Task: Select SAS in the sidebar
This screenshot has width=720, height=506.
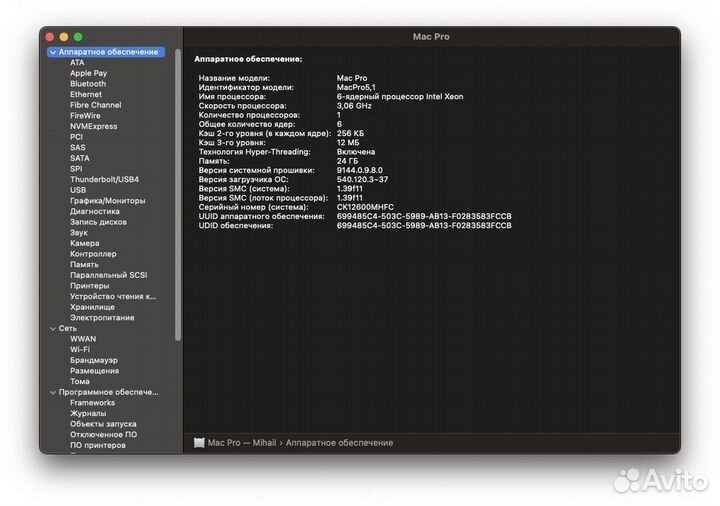Action: pyautogui.click(x=78, y=147)
